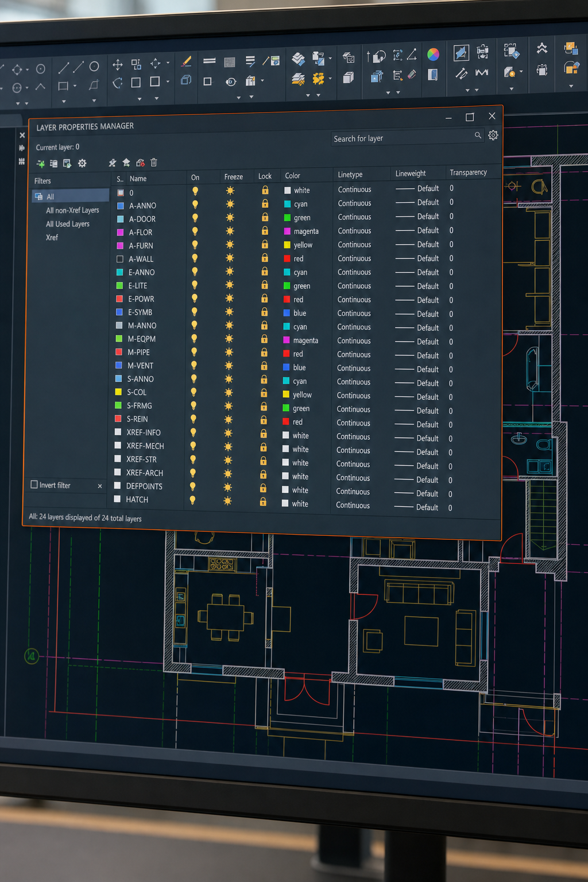Click the zigzag polyline icon in toolbar
Viewport: 588px width, 882px height.
[x=482, y=72]
